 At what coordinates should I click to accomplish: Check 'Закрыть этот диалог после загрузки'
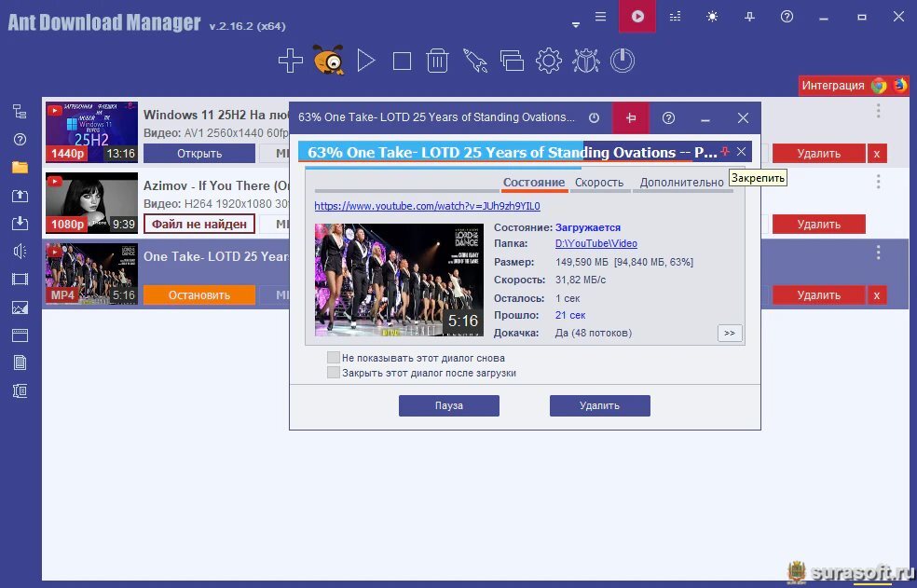[334, 373]
